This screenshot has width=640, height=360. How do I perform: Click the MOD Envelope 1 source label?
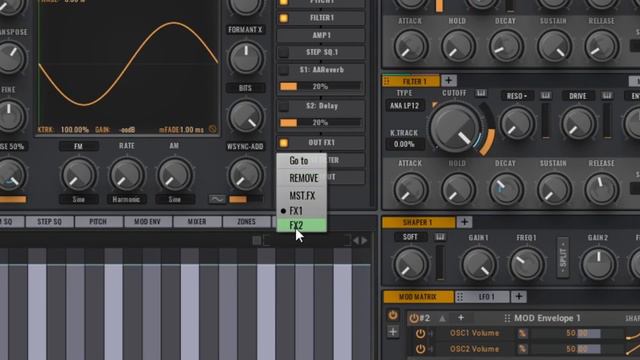point(547,318)
